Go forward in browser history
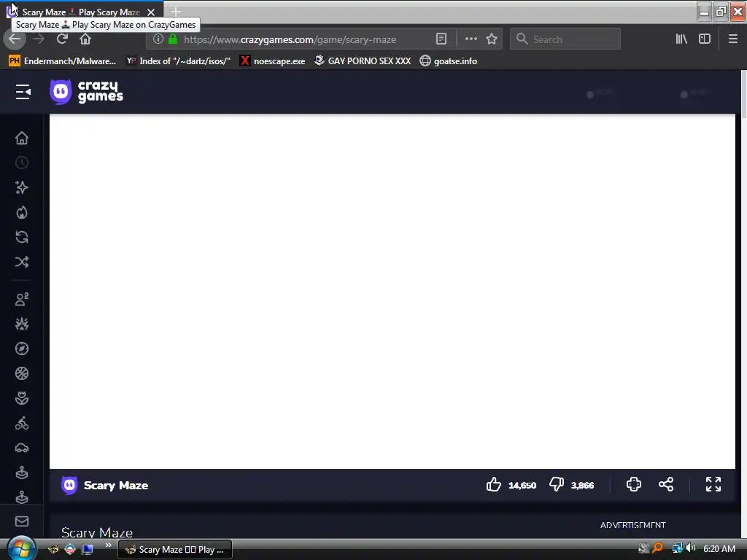 tap(39, 39)
